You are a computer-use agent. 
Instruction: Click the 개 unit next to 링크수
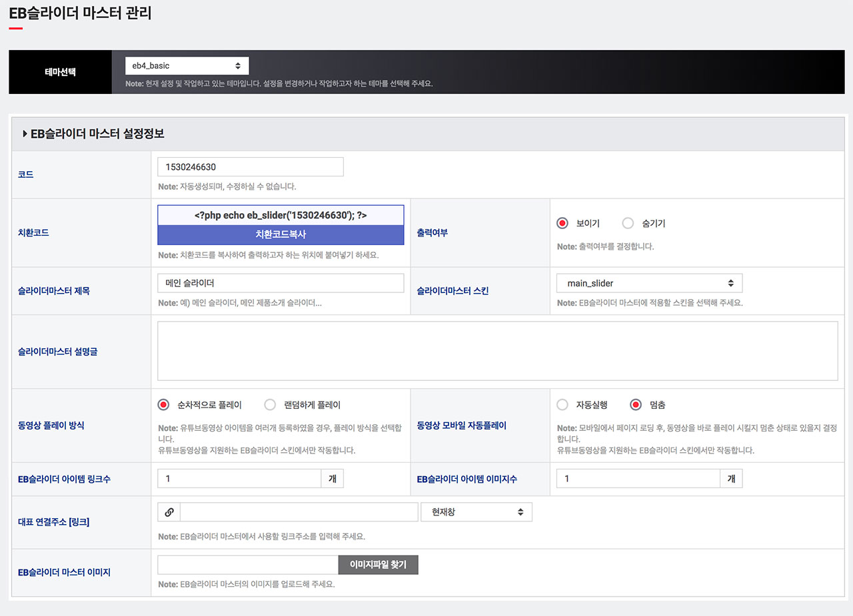(333, 479)
